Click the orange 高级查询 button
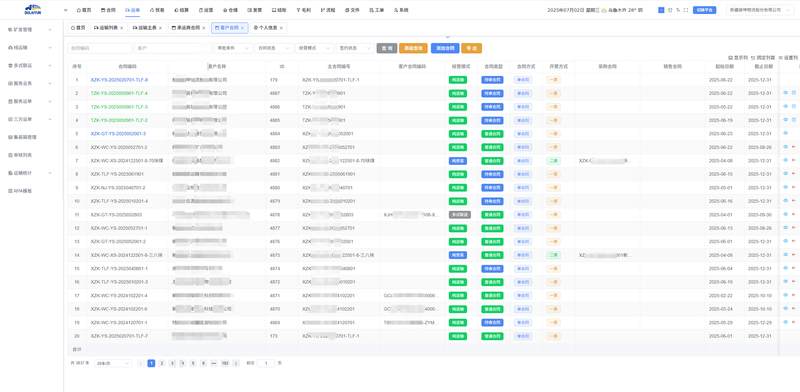 (x=413, y=48)
